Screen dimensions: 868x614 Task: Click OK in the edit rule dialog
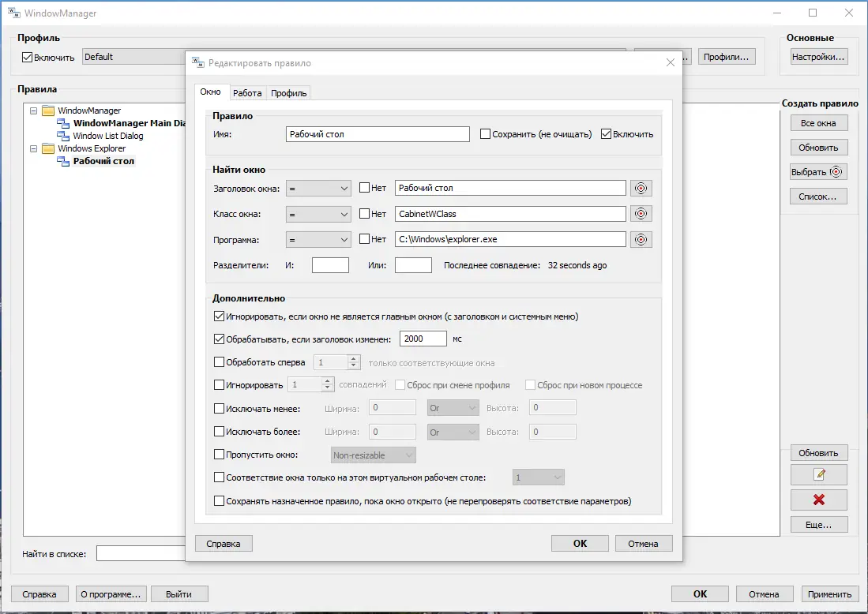580,543
